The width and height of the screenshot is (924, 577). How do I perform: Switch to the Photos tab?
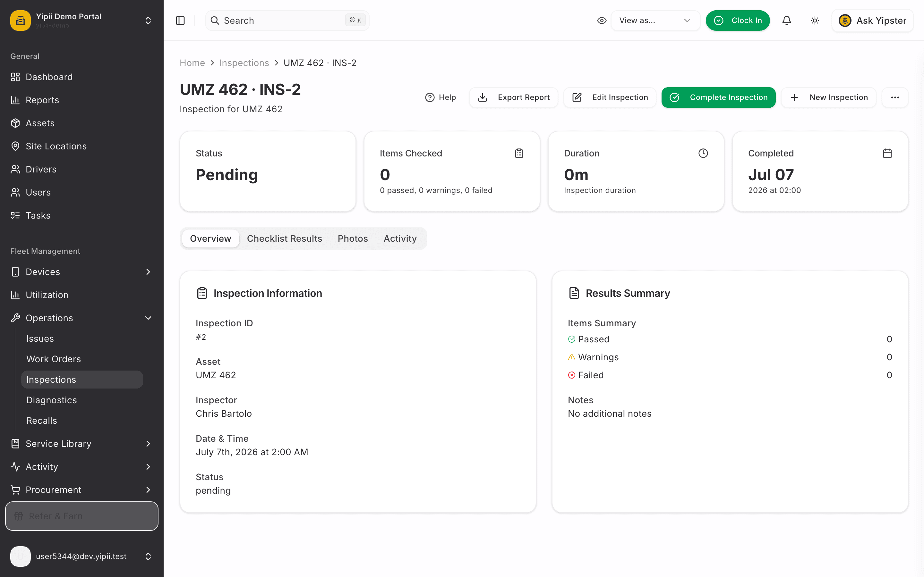pos(353,238)
